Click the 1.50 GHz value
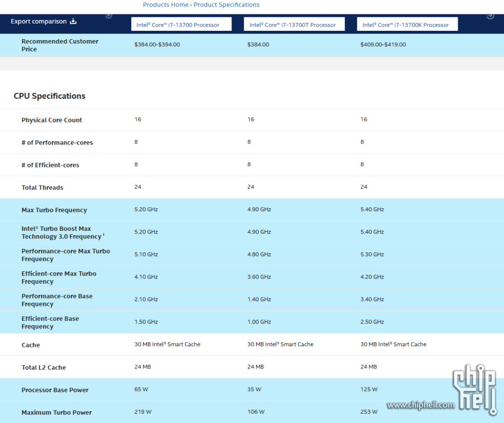504x423 pixels. point(146,322)
